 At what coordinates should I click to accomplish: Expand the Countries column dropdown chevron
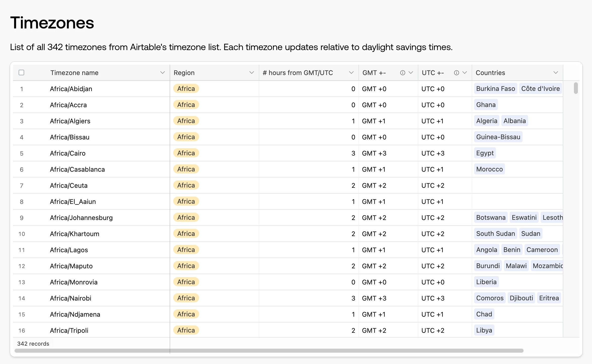coord(556,73)
